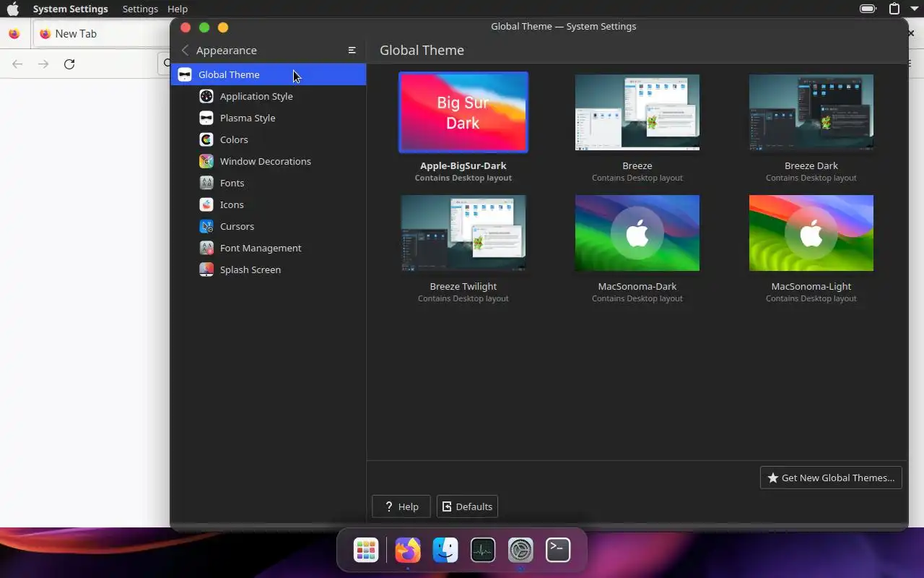Open the sidebar hamburger menu
The image size is (924, 578).
(x=352, y=51)
